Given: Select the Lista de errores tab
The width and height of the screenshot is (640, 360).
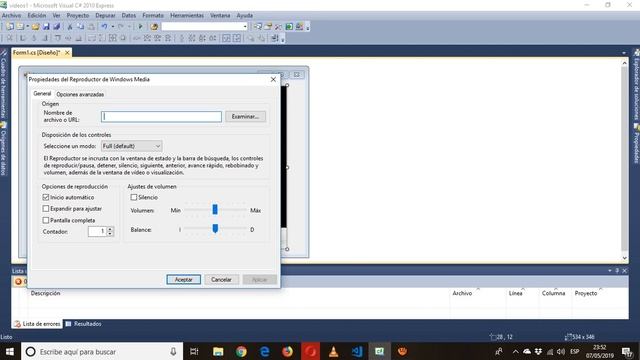Looking at the screenshot, I should pyautogui.click(x=37, y=324).
